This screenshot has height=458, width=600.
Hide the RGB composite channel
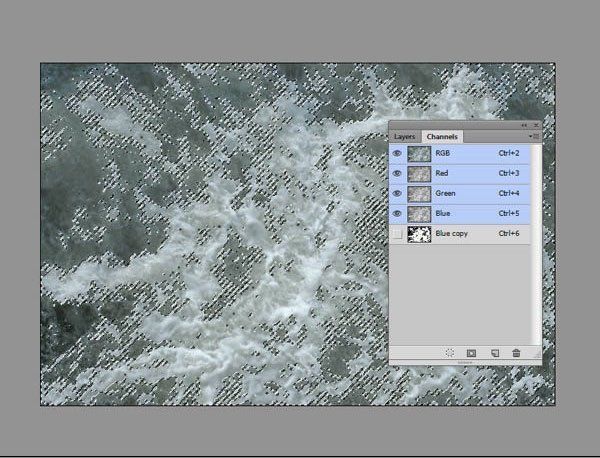pos(397,153)
